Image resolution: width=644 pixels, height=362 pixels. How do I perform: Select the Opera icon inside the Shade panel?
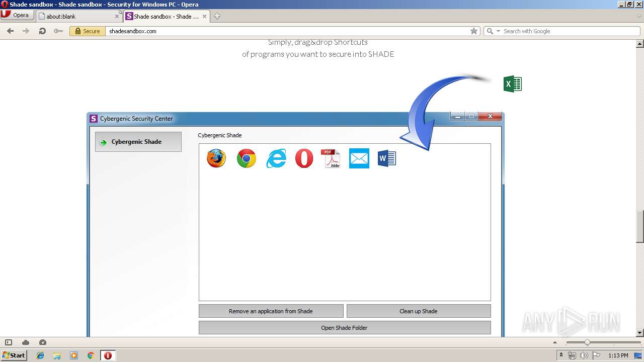click(304, 158)
